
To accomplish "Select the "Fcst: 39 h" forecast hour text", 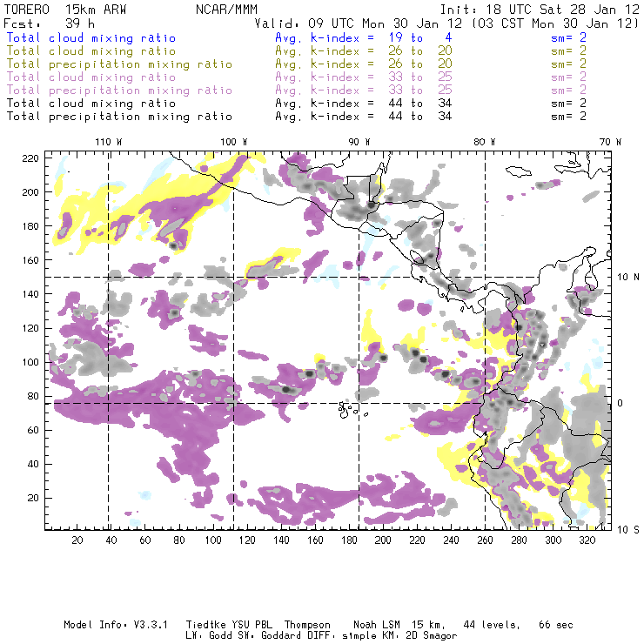I will pos(50,23).
